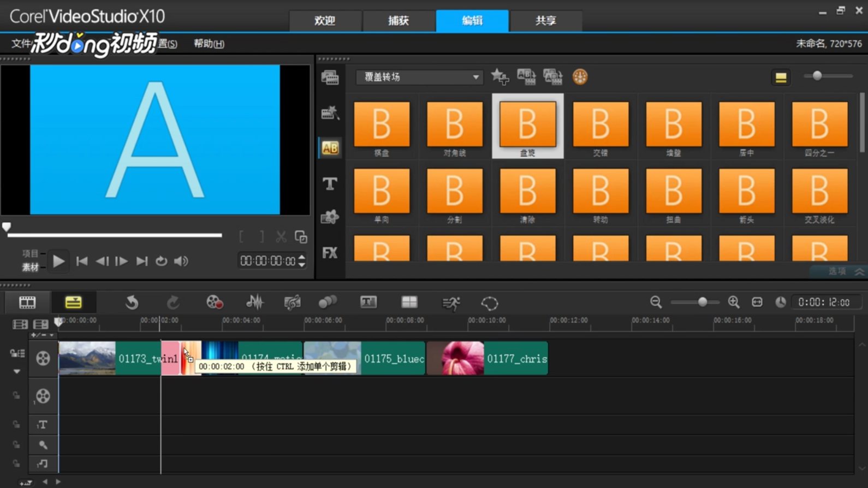868x488 pixels.
Task: Click the title track T button
Action: point(43,425)
